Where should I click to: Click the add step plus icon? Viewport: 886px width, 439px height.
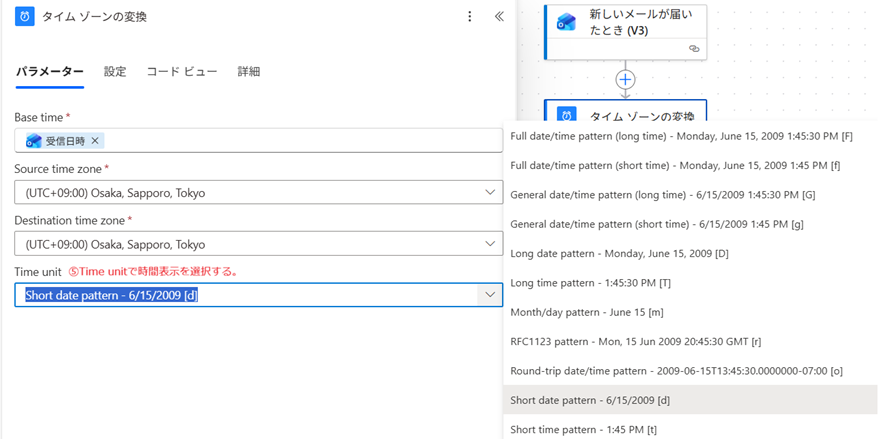click(625, 78)
